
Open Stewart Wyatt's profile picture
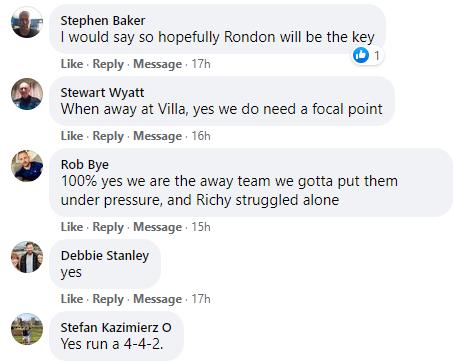tap(27, 94)
